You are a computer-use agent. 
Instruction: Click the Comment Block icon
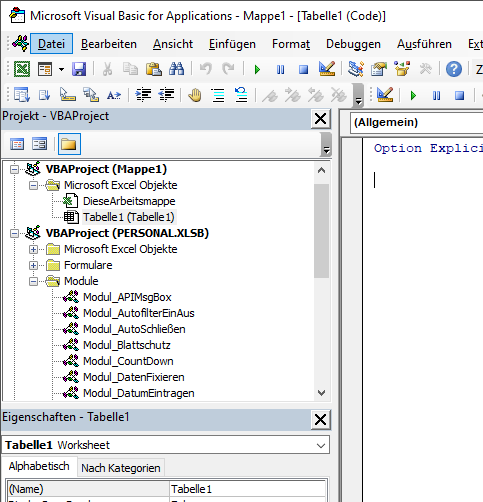[218, 96]
